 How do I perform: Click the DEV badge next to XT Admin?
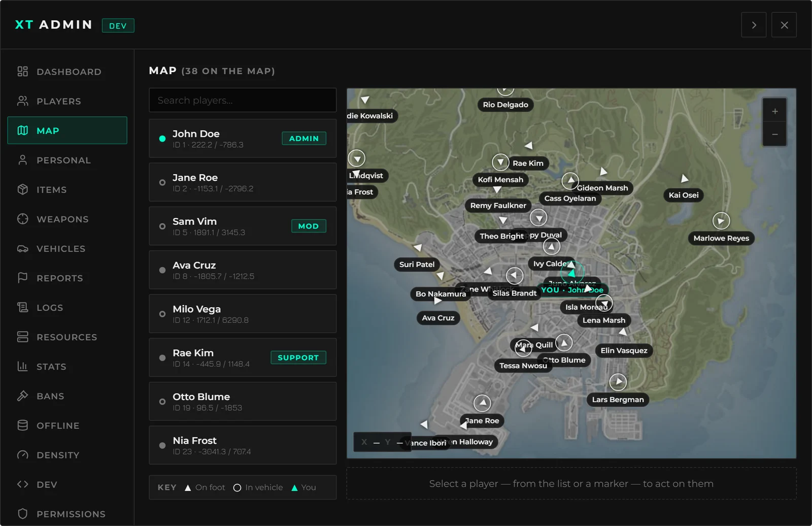click(x=118, y=25)
